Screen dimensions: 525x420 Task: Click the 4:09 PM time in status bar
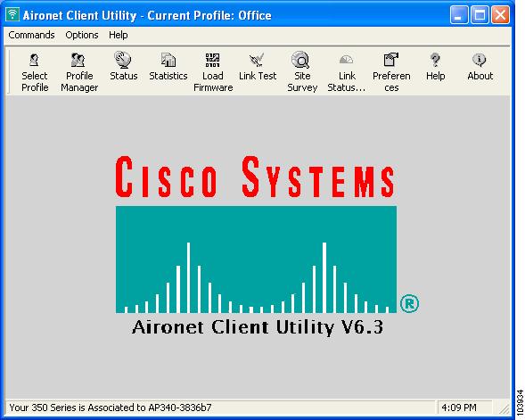[459, 408]
